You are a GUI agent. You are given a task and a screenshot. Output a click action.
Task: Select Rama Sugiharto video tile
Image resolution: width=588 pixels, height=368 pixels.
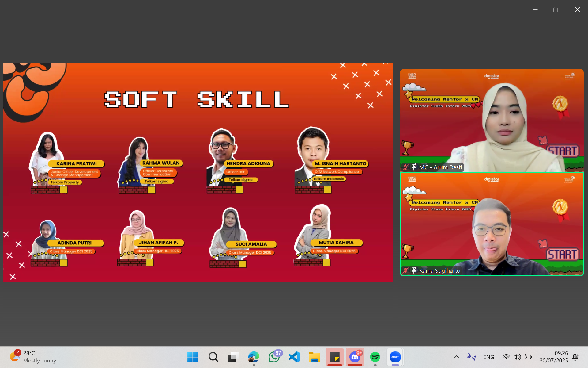pos(492,224)
